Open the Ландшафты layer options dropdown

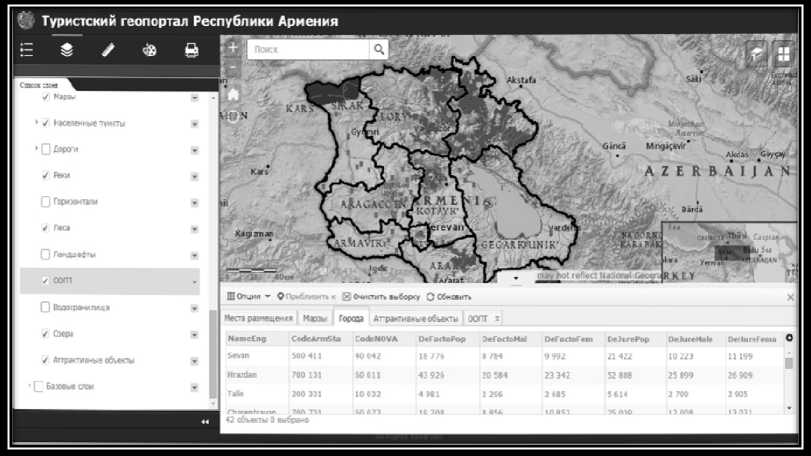tap(194, 255)
